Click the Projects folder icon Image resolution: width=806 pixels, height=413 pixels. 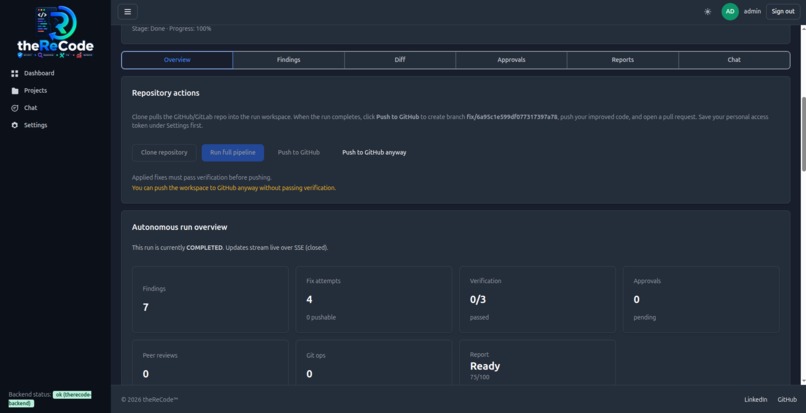click(x=14, y=91)
